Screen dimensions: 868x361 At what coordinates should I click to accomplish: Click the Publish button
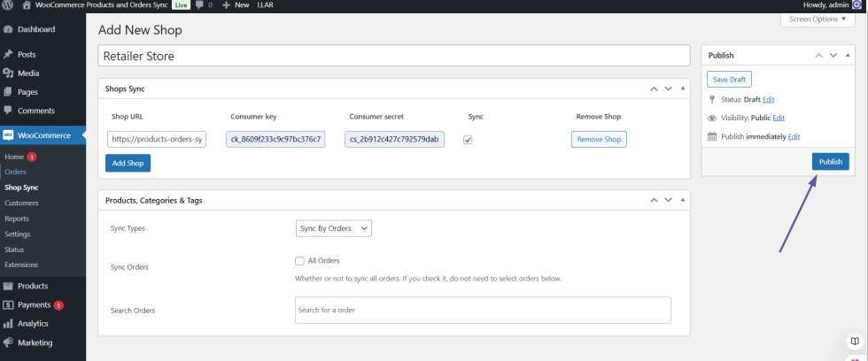click(x=830, y=162)
